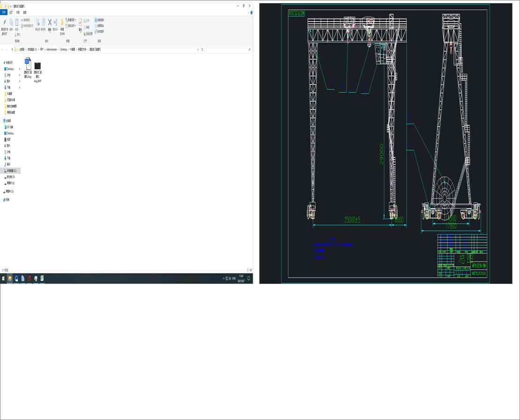Click the Copy to ribbon icon

point(44,22)
